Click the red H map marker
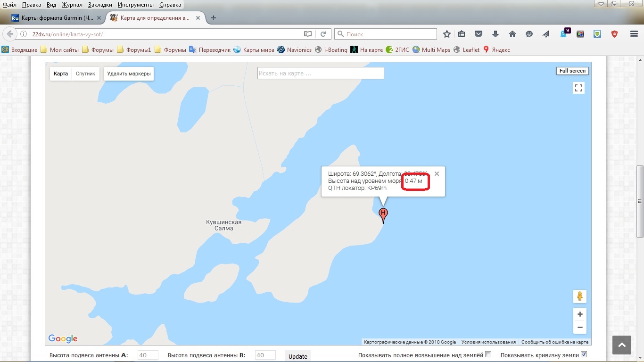644x362 pixels. point(383,214)
